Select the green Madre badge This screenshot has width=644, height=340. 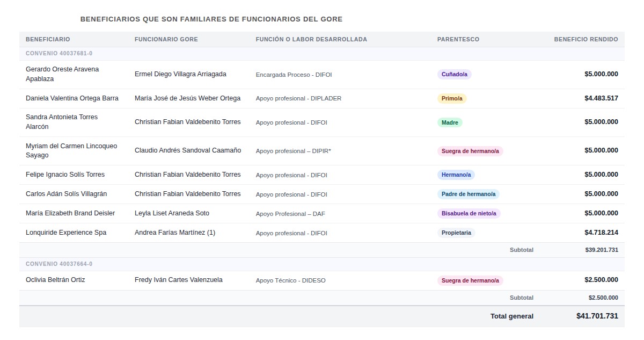click(450, 122)
